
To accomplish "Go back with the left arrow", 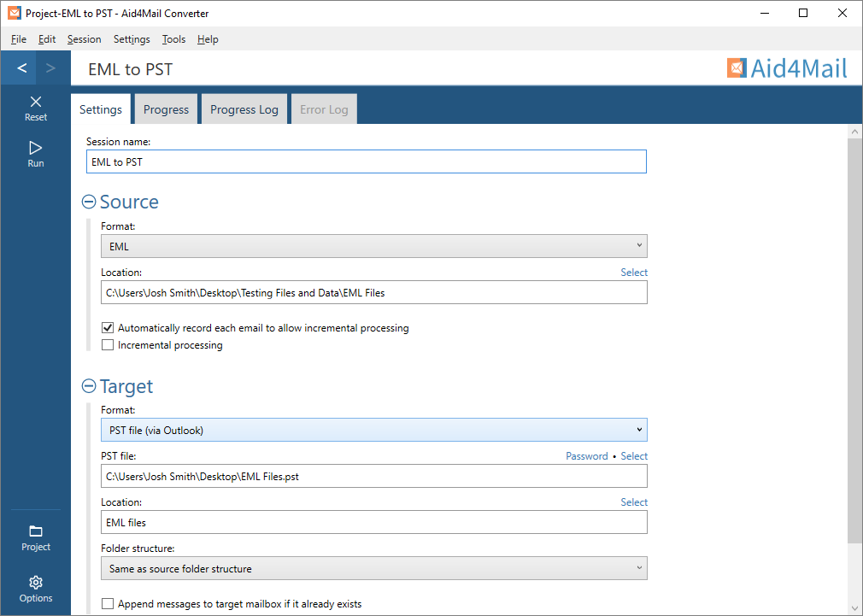I will click(x=21, y=68).
